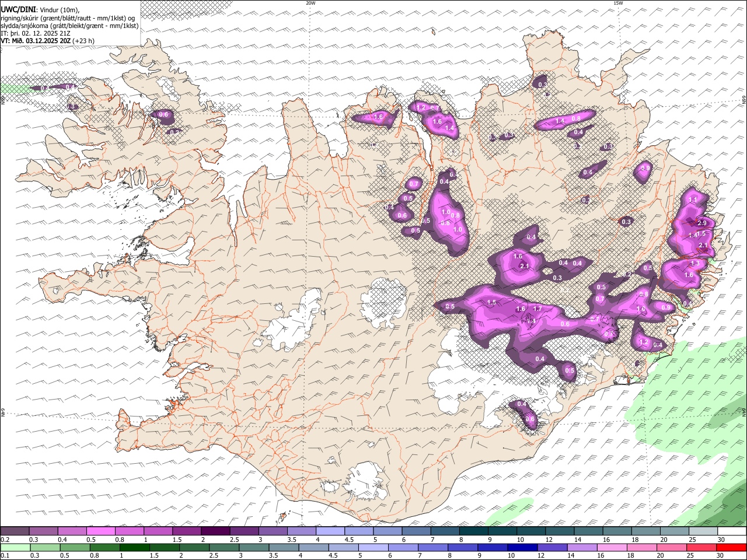Select the 'IT: þri. 02. 12. 2025 21Z' text
This screenshot has height=560, width=747.
pyautogui.click(x=36, y=33)
